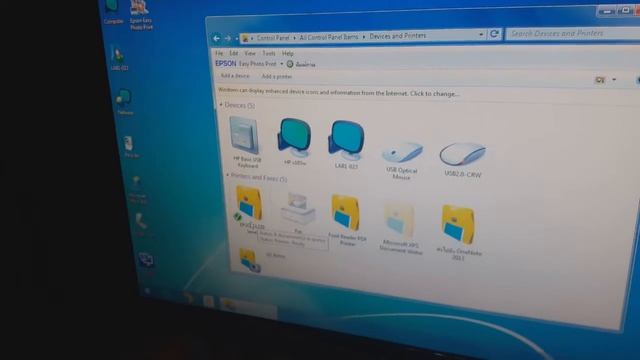The image size is (640, 360).
Task: Refresh the Devices and Printers view
Action: pyautogui.click(x=494, y=34)
